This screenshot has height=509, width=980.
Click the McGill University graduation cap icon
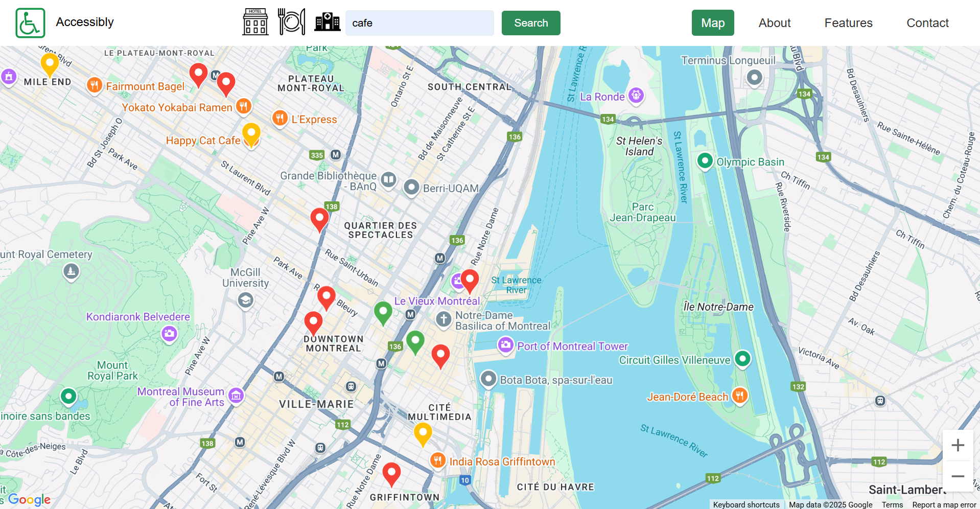point(246,300)
